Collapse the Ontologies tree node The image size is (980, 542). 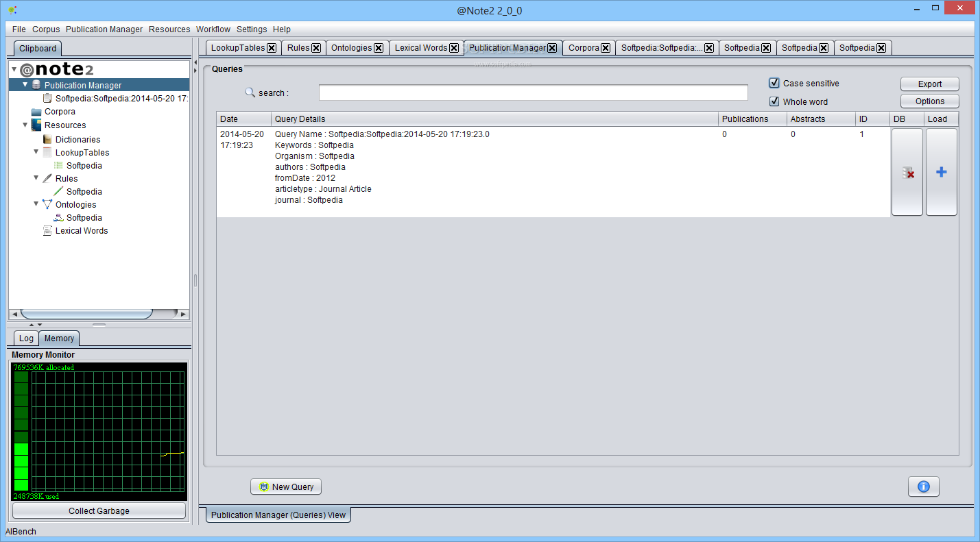pos(36,204)
